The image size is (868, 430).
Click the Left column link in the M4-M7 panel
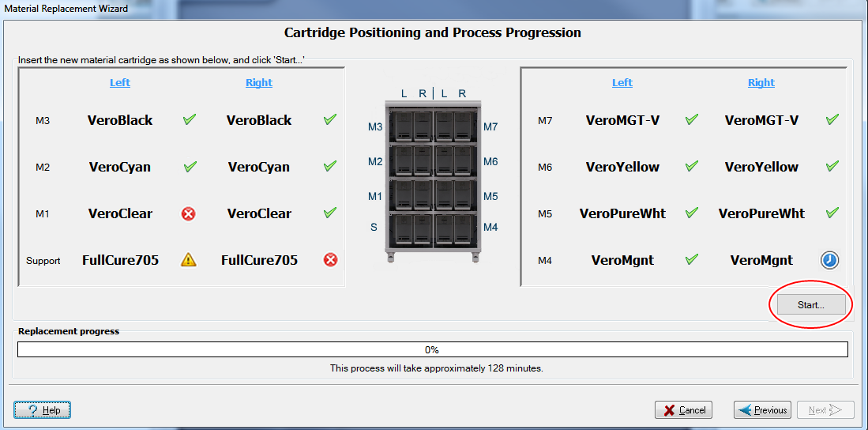click(x=622, y=83)
